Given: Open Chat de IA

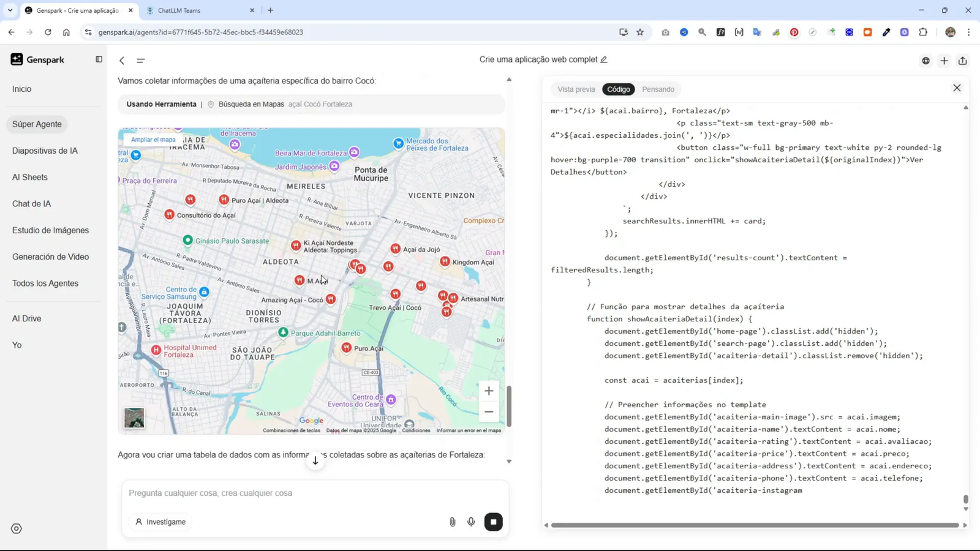Looking at the screenshot, I should tap(31, 203).
